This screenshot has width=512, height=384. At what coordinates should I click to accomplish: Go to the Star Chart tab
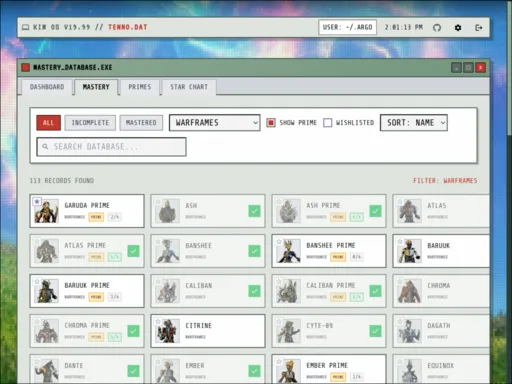[x=189, y=87]
